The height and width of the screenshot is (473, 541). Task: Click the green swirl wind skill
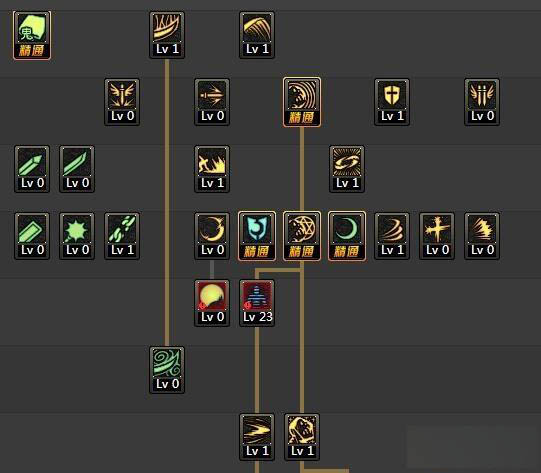coord(167,370)
